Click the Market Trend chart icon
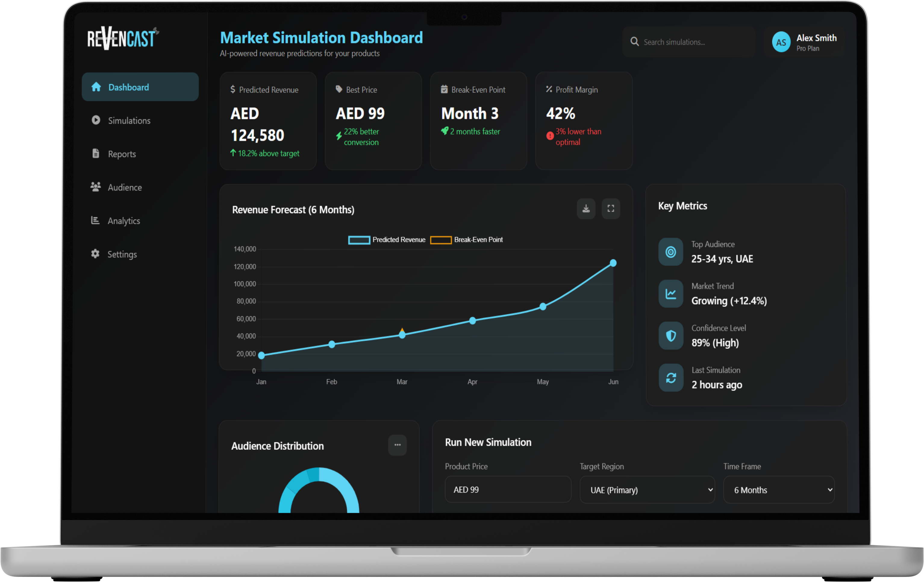 tap(670, 294)
